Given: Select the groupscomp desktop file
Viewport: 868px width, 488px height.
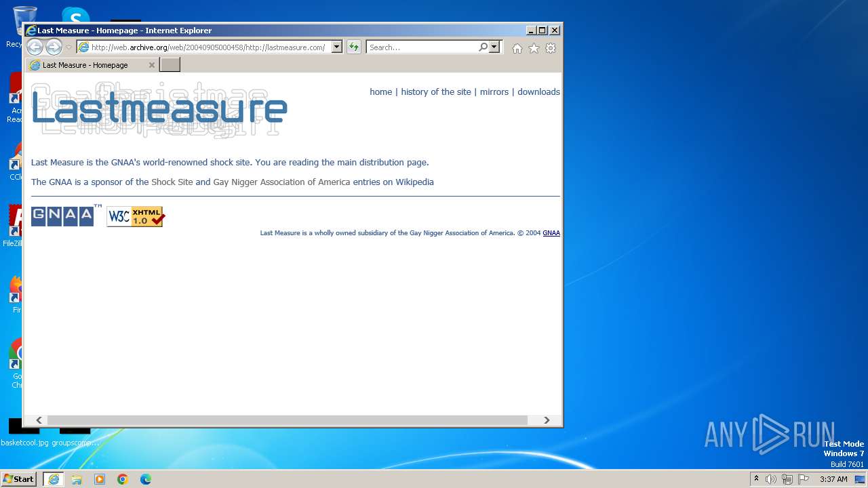Looking at the screenshot, I should point(75,432).
